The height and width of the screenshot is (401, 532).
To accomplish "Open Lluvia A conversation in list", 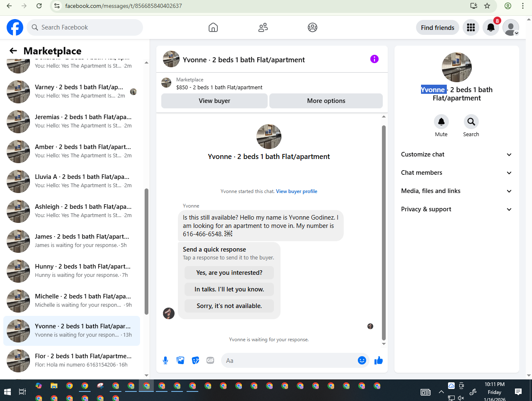I will (x=71, y=181).
